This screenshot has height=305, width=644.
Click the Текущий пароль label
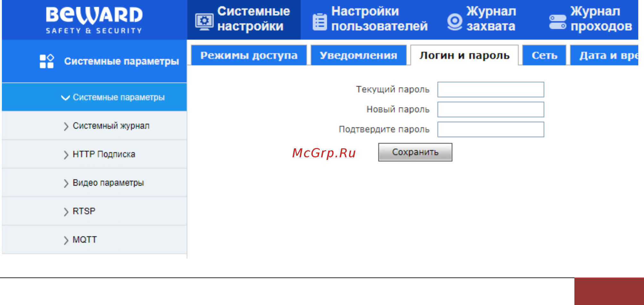click(393, 89)
